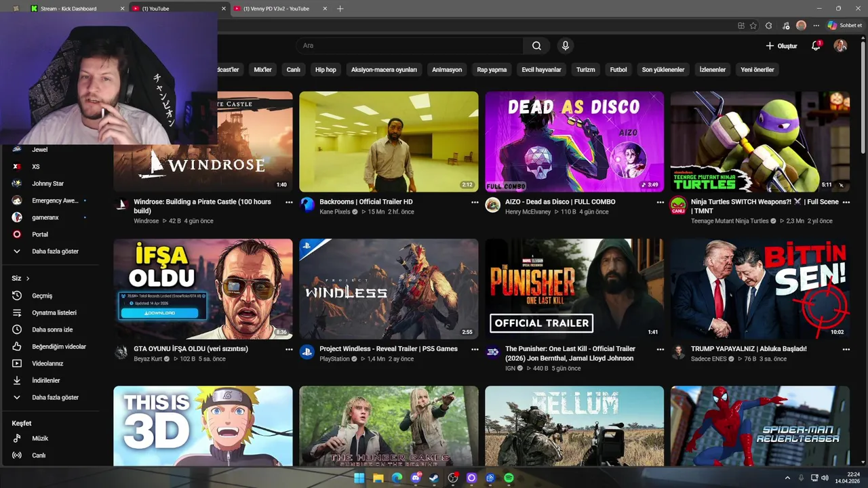Select the Futbol filter chip
This screenshot has height=488, width=868.
(618, 69)
